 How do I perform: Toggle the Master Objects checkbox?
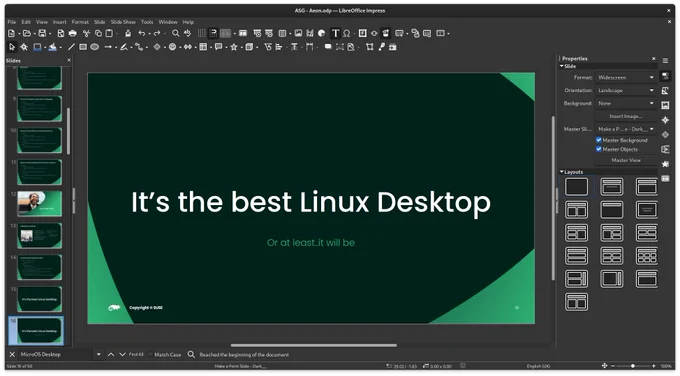tap(599, 149)
